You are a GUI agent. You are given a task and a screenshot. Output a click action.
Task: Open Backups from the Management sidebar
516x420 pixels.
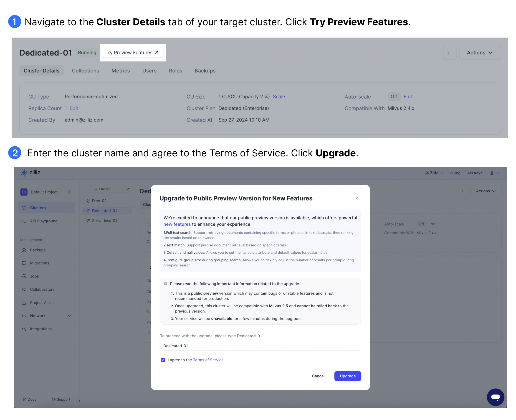pos(38,250)
